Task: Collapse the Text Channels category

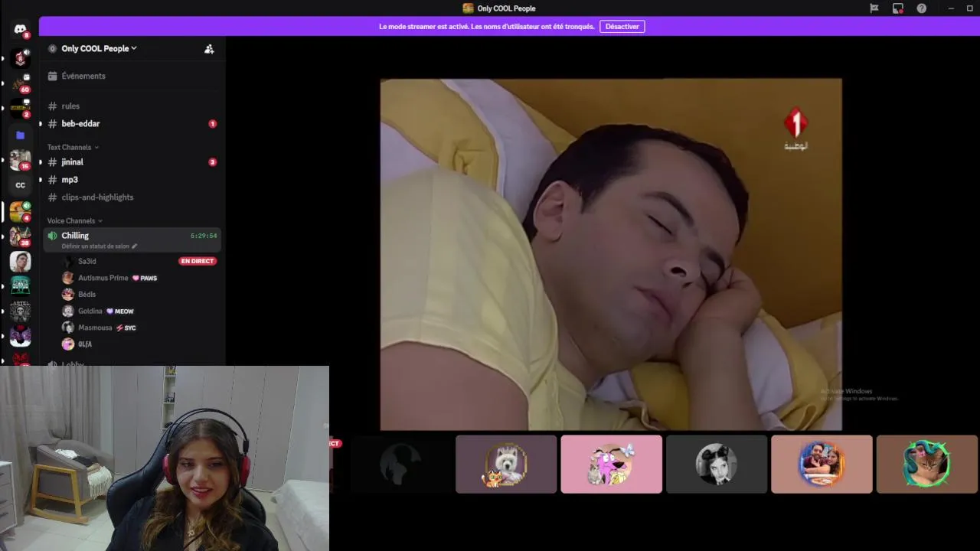Action: [73, 147]
